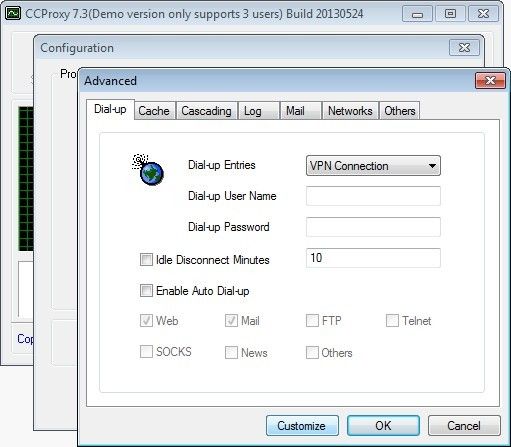511x447 pixels.
Task: Open the Cascading tab
Action: click(x=206, y=111)
